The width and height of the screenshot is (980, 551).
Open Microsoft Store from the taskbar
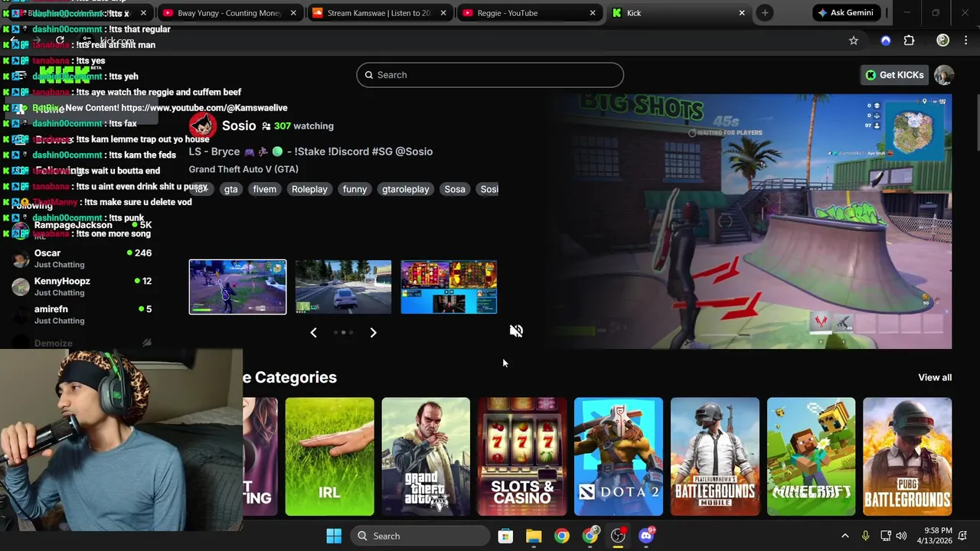505,536
